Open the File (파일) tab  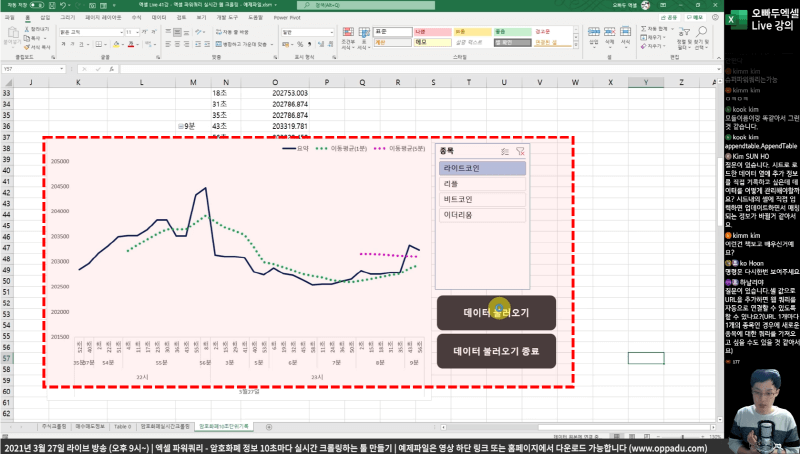point(9,17)
